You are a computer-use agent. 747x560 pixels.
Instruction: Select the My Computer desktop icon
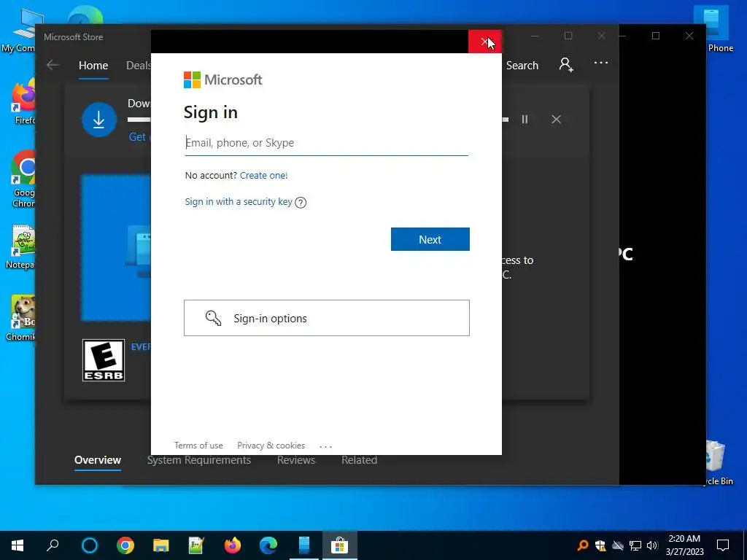pyautogui.click(x=19, y=30)
